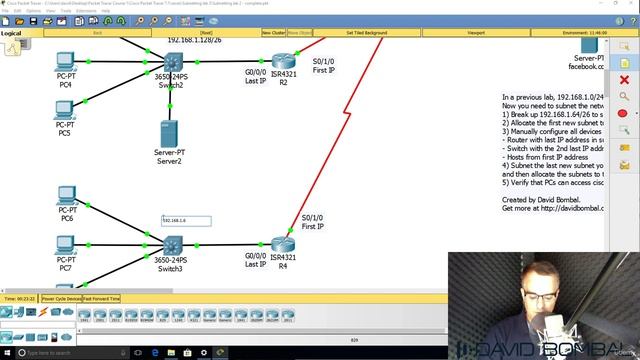Click the Network Information icon top right
This screenshot has height=360, width=640.
620,21
